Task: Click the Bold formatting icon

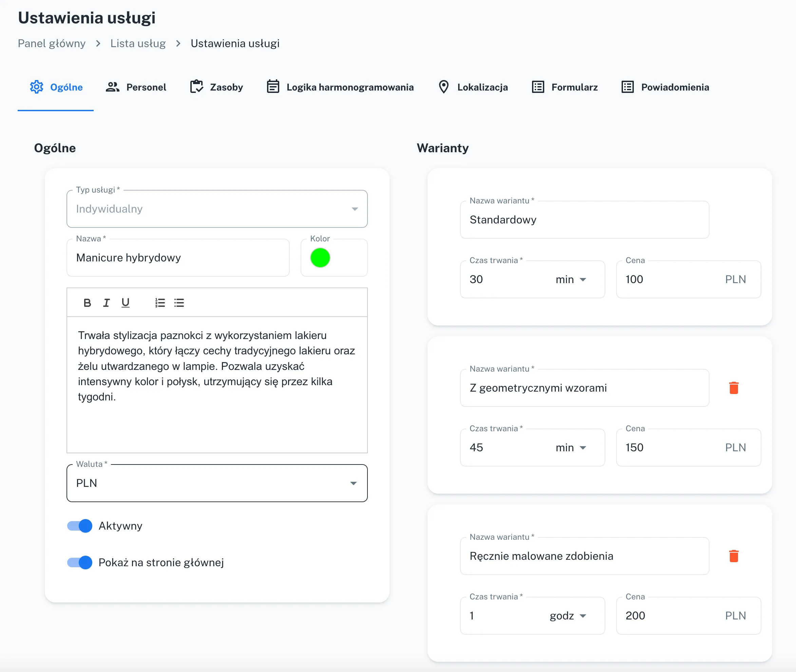Action: tap(87, 303)
